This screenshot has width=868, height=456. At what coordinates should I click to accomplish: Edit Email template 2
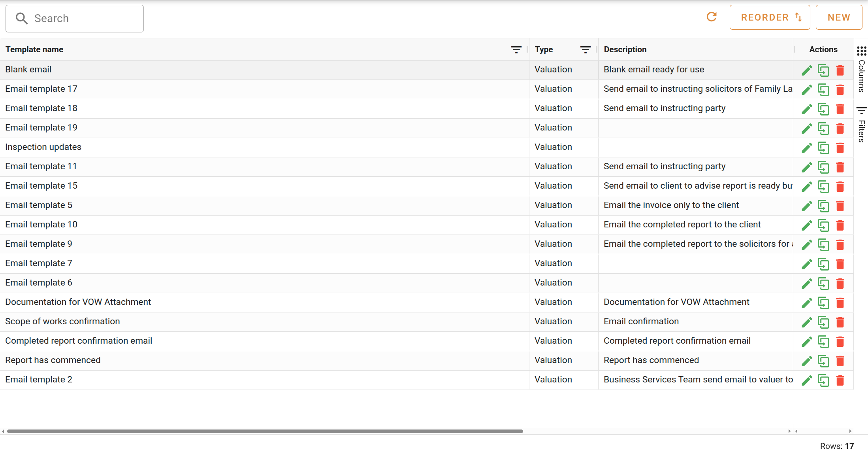coord(807,380)
